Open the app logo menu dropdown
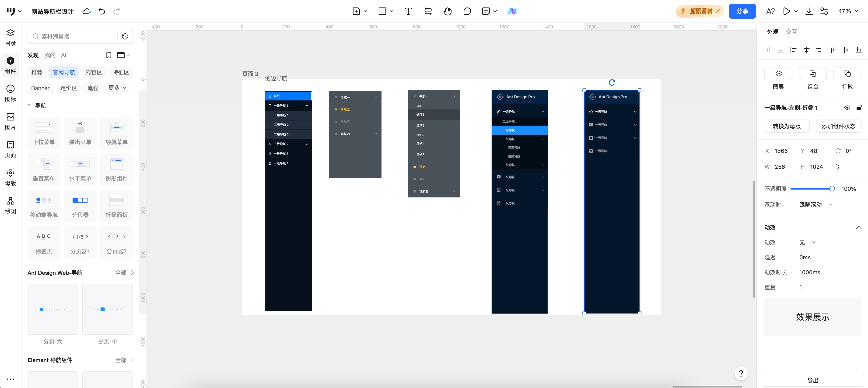This screenshot has height=388, width=868. [x=14, y=11]
